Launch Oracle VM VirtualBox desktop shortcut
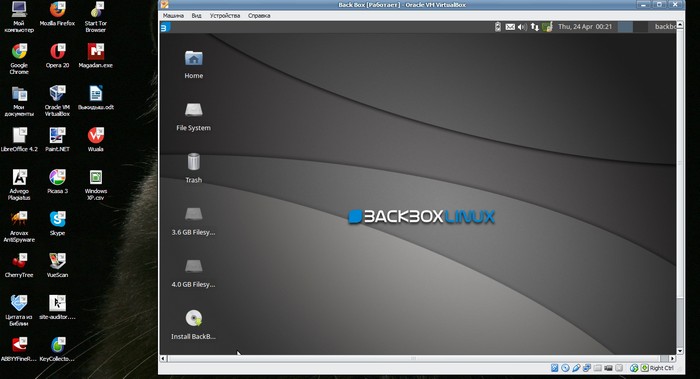The width and height of the screenshot is (700, 379). (57, 101)
